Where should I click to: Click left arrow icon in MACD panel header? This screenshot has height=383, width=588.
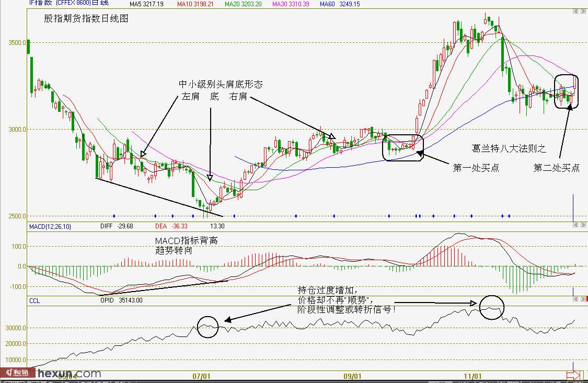pyautogui.click(x=575, y=225)
